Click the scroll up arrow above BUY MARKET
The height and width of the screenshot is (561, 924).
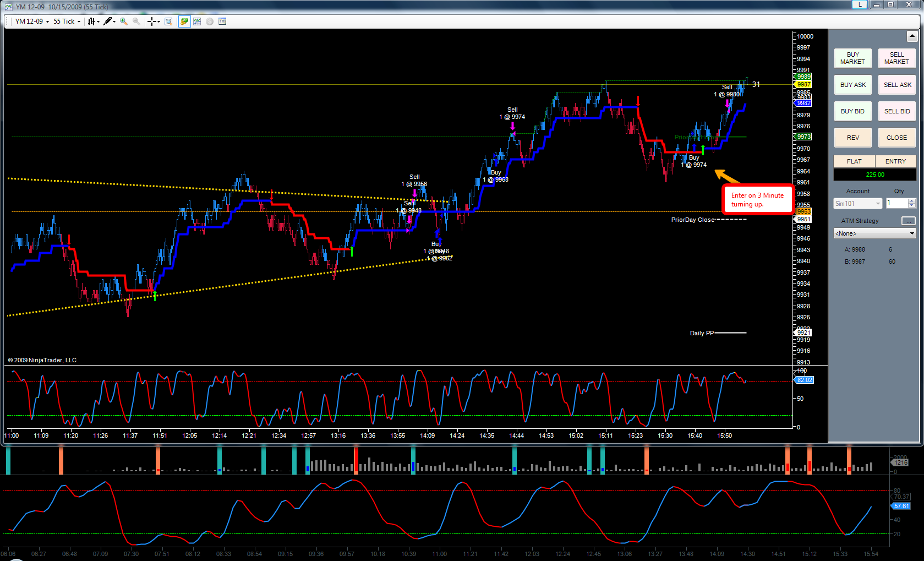[912, 36]
